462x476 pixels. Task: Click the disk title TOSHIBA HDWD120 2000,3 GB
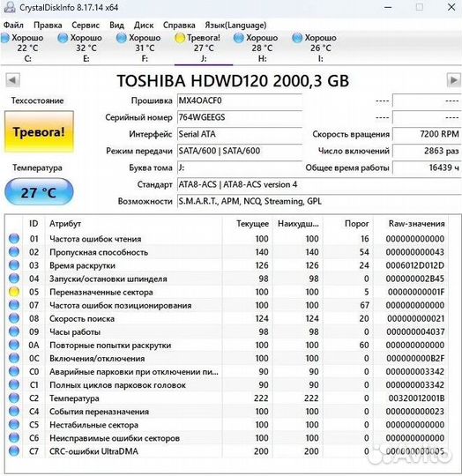[x=233, y=81]
